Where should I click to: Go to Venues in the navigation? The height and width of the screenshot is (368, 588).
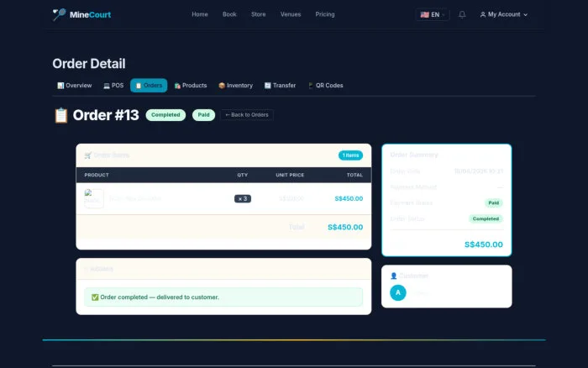click(x=291, y=14)
